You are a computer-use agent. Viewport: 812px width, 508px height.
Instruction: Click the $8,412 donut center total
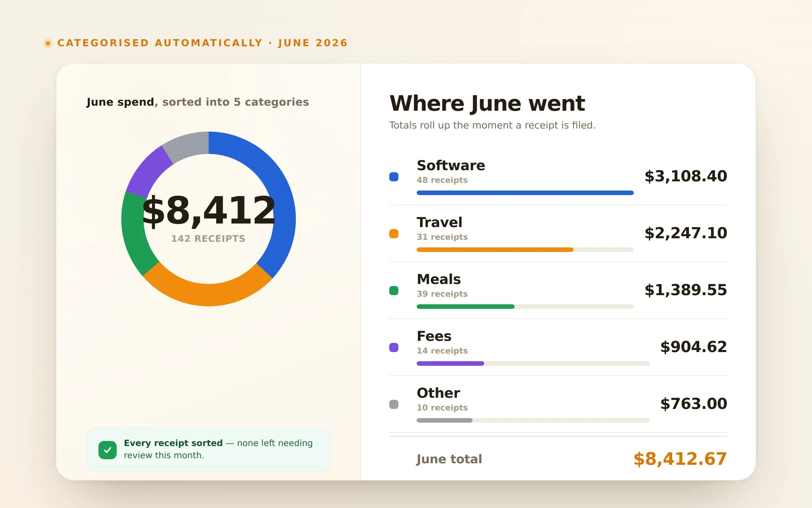coord(209,210)
